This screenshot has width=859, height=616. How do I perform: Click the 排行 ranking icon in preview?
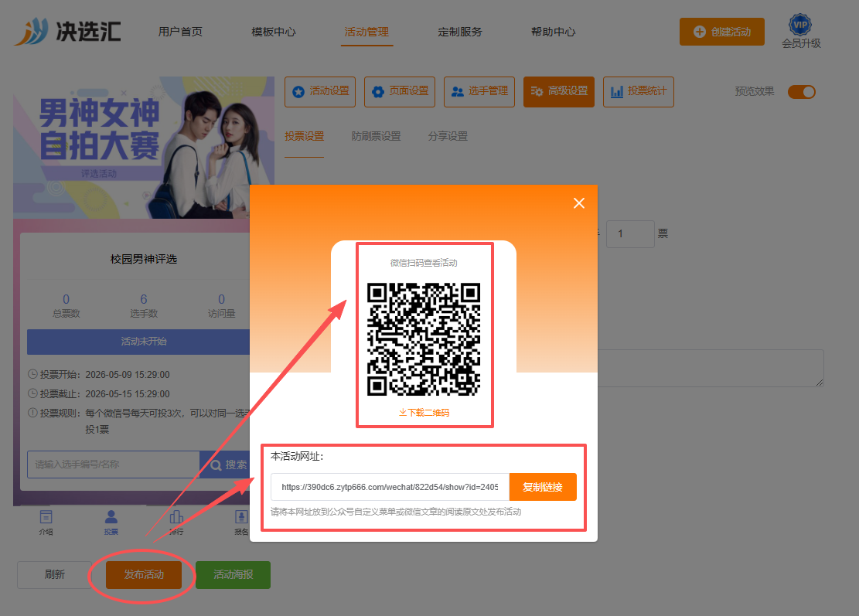[176, 522]
